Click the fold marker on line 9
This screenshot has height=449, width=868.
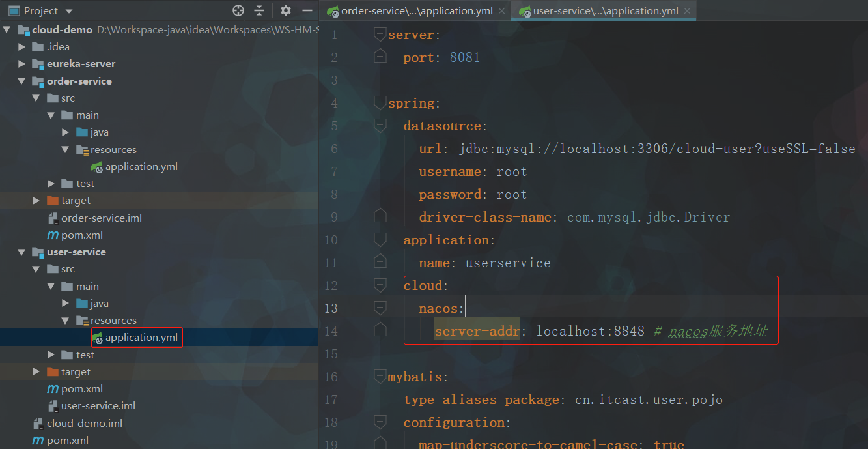tap(380, 217)
